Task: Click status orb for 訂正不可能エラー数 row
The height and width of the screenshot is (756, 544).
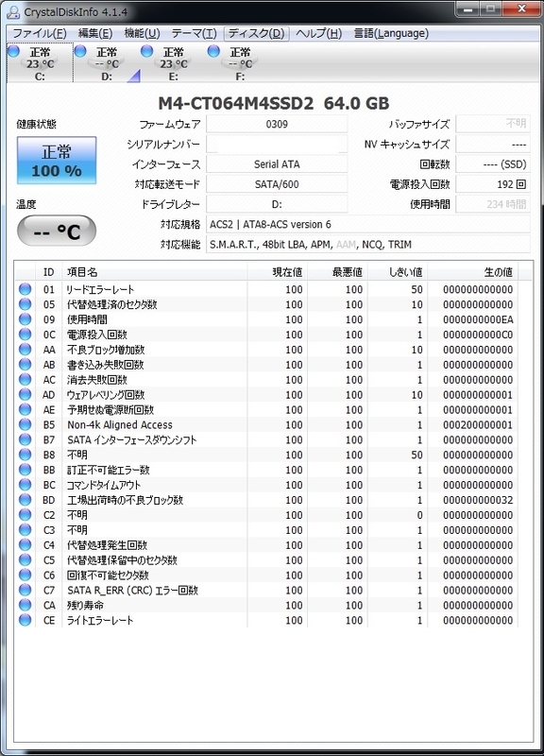Action: click(x=25, y=470)
